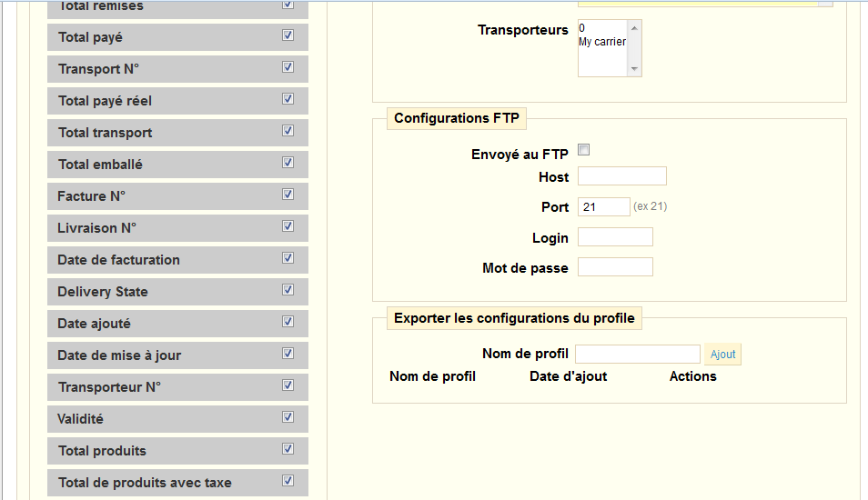868x500 pixels.
Task: Uncheck the Validité checkbox
Action: tap(288, 417)
